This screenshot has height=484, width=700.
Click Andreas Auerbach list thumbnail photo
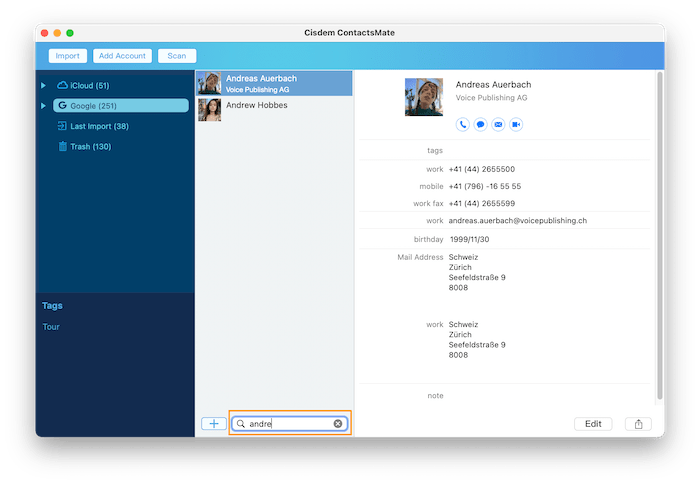tap(209, 83)
